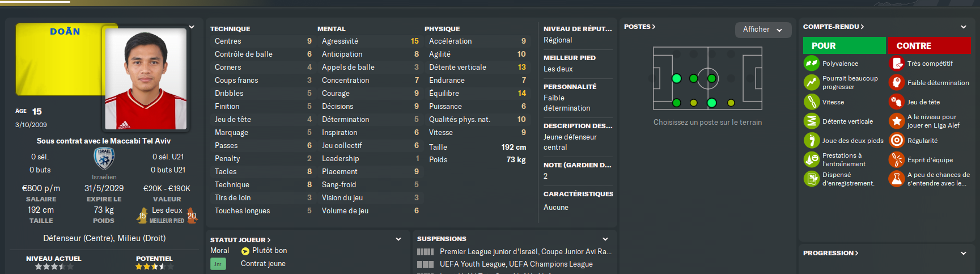
Task: Click the Faible détermination head icon
Action: (896, 83)
